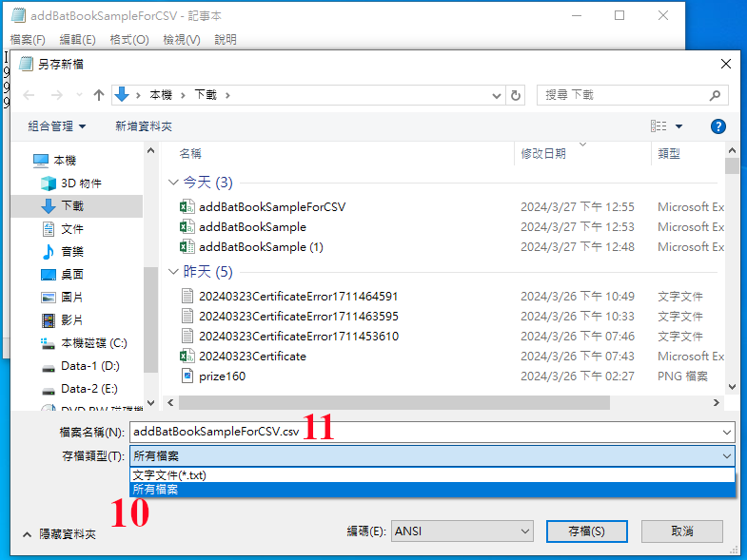The width and height of the screenshot is (747, 560).
Task: Open view options dropdown arrow
Action: (678, 126)
